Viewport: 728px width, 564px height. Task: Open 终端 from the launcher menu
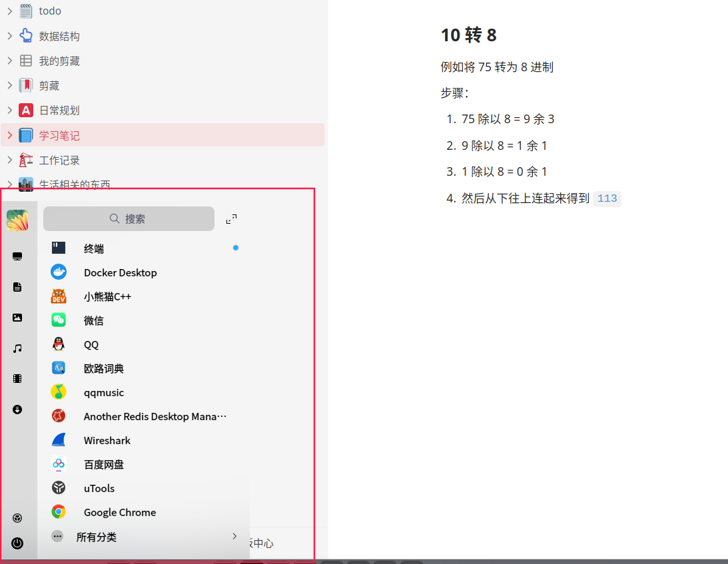[x=93, y=248]
